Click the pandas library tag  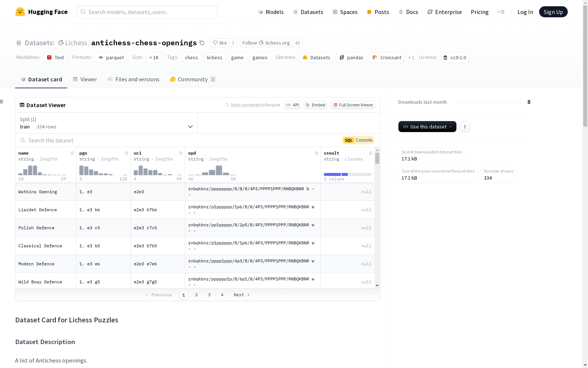tap(351, 57)
